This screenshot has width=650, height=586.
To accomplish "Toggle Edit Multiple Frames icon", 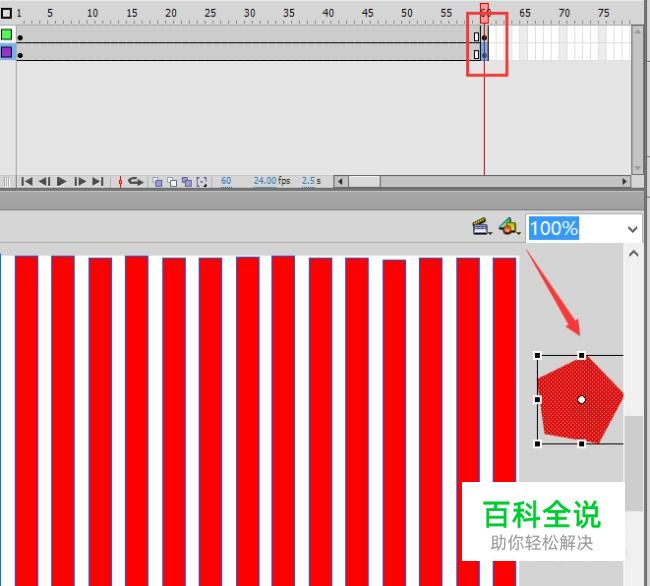I will click(187, 182).
